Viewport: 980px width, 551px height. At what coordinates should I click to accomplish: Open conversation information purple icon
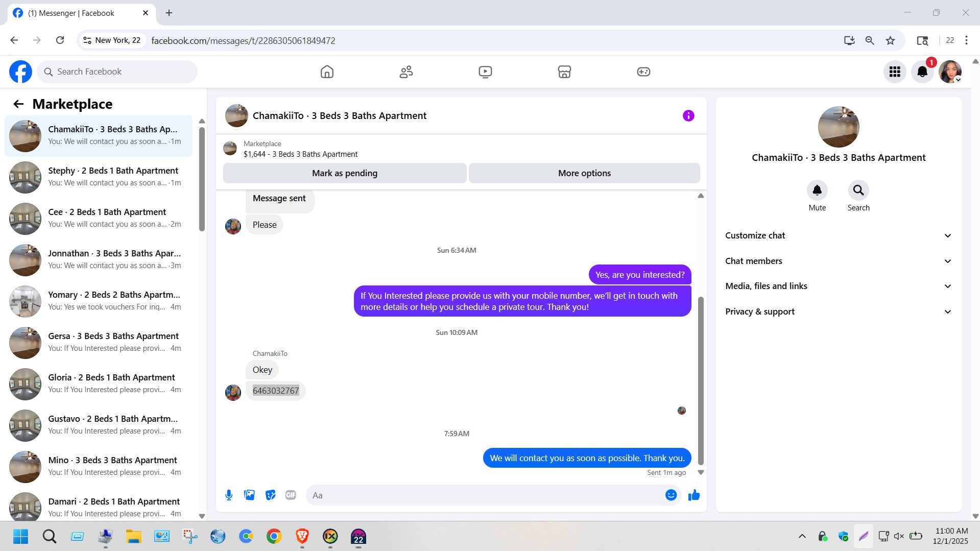[688, 116]
